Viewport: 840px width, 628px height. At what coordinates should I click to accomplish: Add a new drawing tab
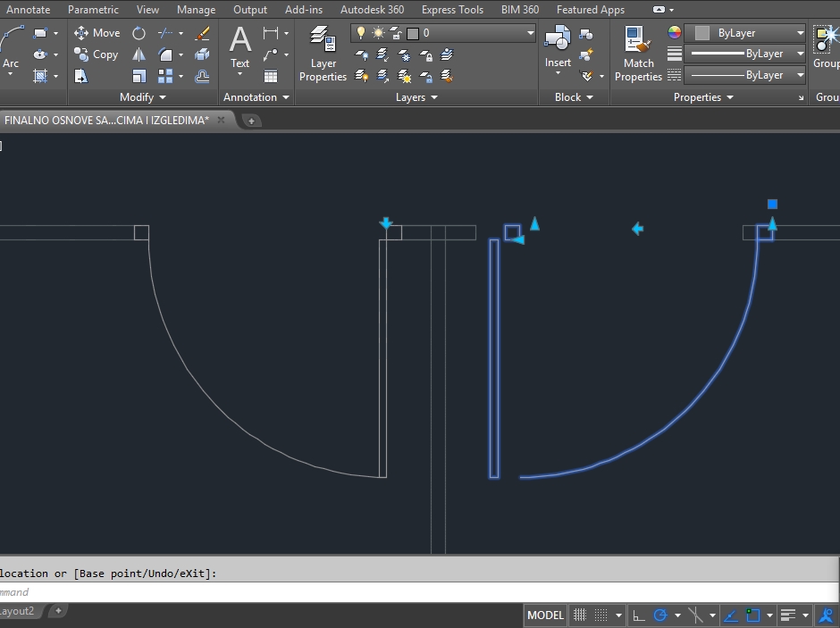pos(252,121)
